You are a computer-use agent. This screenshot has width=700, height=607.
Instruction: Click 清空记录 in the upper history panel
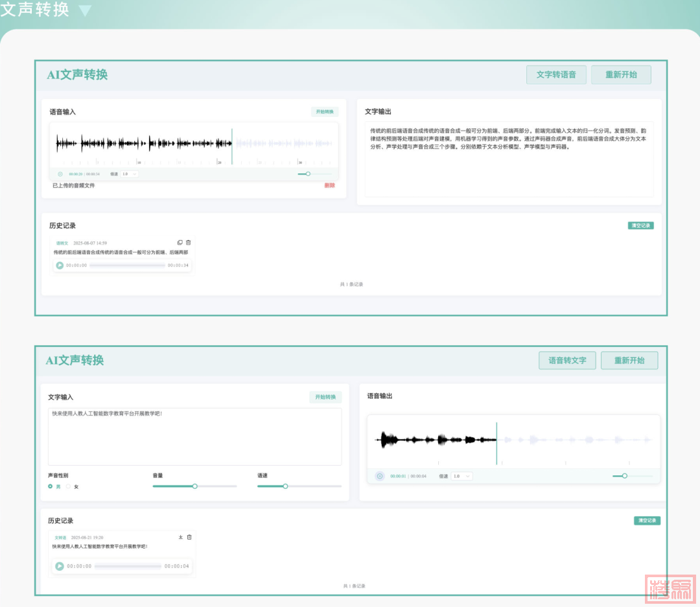click(x=640, y=226)
